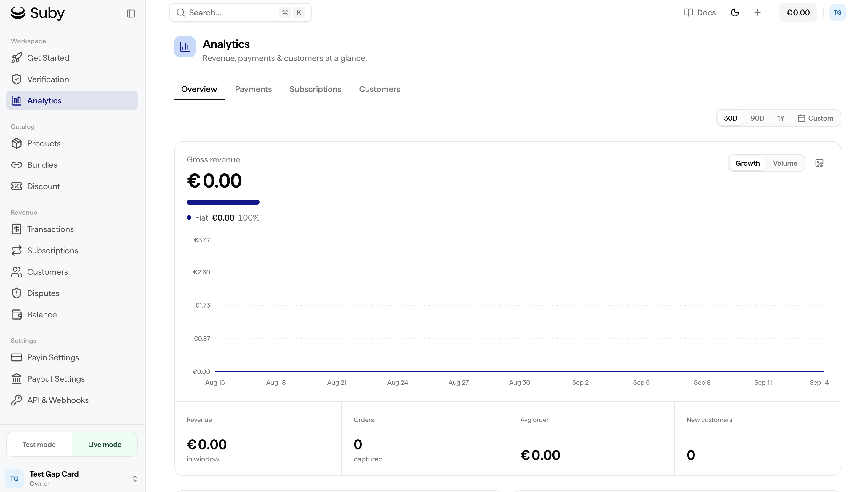Click the €0.00 balance button in header
This screenshot has height=492, width=868.
click(798, 12)
